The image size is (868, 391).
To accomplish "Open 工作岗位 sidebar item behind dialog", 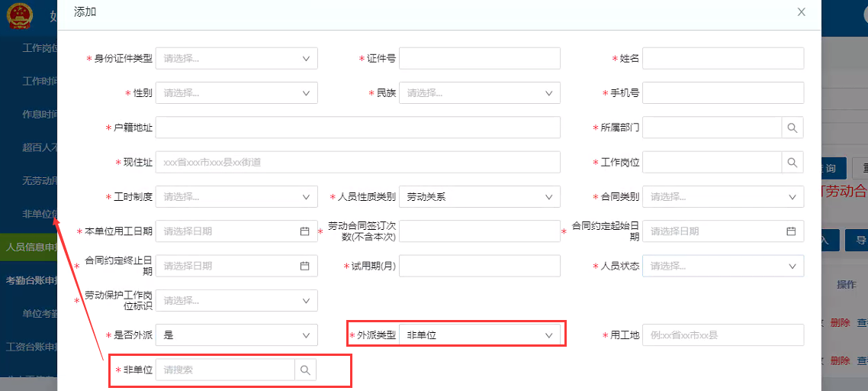I will [40, 47].
